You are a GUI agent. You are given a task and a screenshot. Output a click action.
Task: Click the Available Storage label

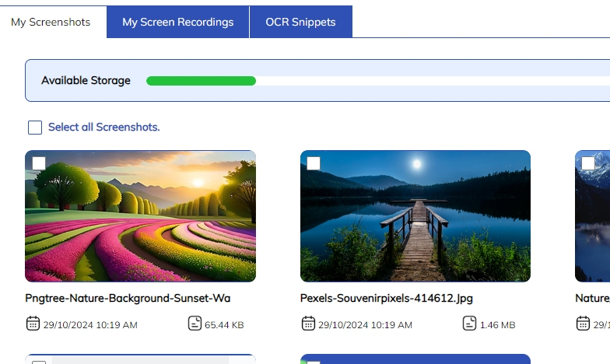(x=86, y=81)
